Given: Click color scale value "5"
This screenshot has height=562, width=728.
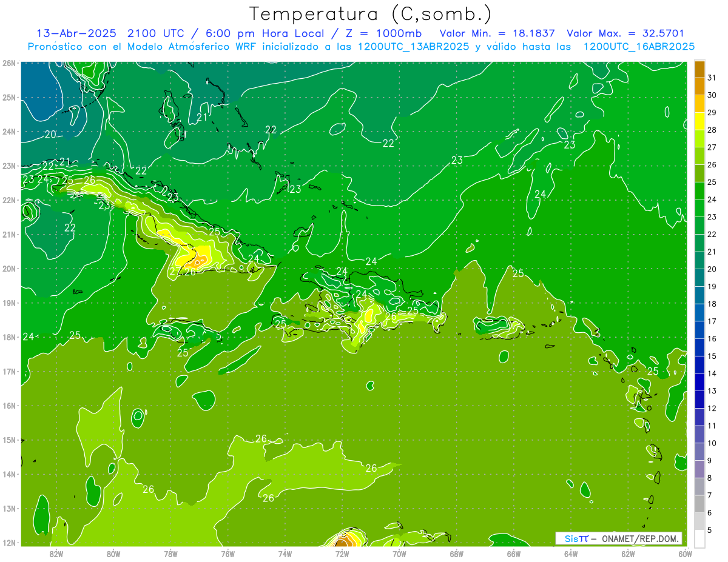Looking at the screenshot, I should (710, 530).
